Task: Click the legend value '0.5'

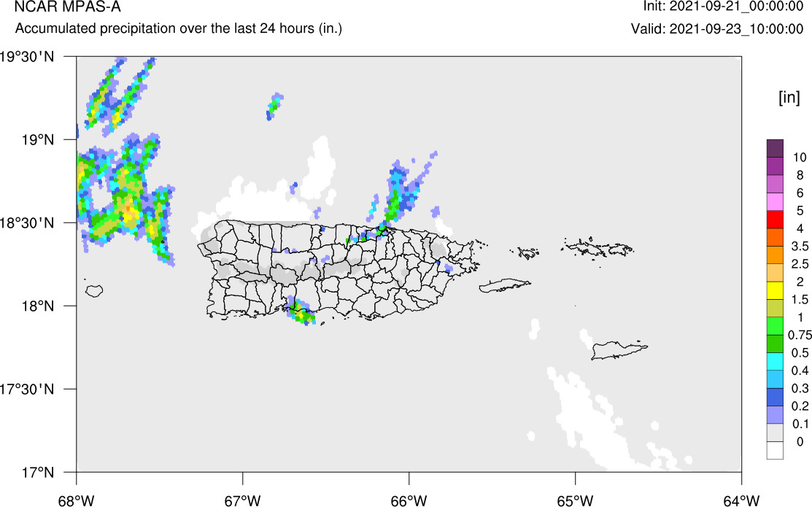Action: coord(800,352)
